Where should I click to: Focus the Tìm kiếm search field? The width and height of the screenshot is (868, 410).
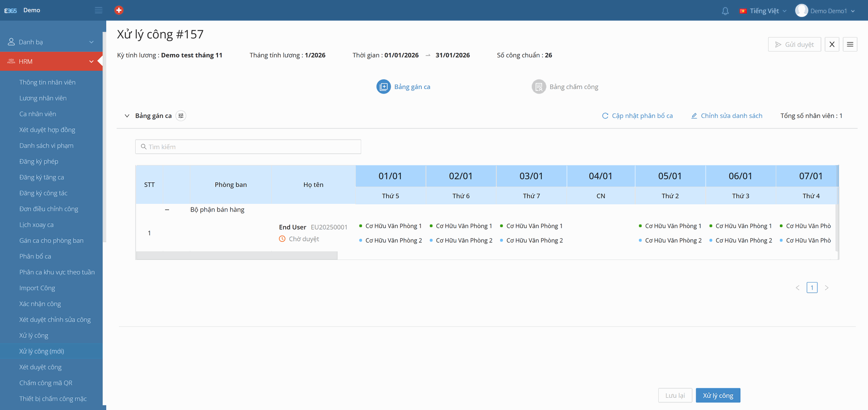(x=248, y=147)
